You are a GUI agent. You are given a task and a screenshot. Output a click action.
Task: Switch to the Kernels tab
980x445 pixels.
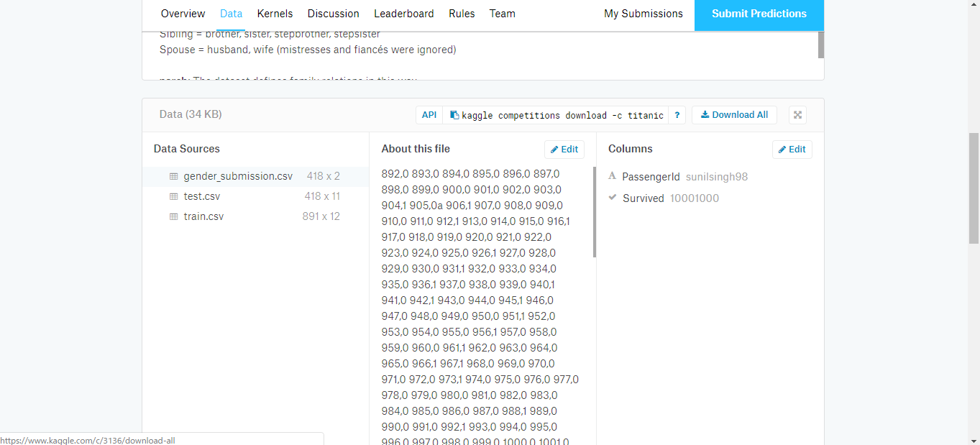click(x=275, y=14)
